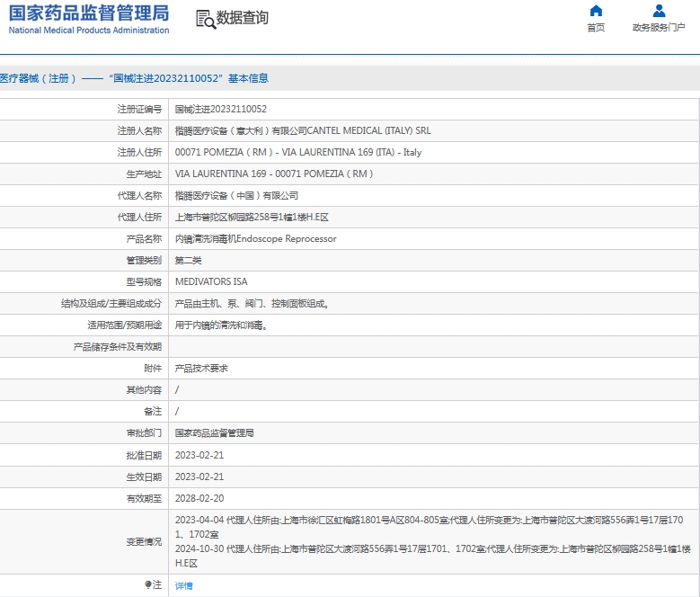Click the 产品储存条件及有效期 label
This screenshot has width=700, height=597.
pos(118,347)
